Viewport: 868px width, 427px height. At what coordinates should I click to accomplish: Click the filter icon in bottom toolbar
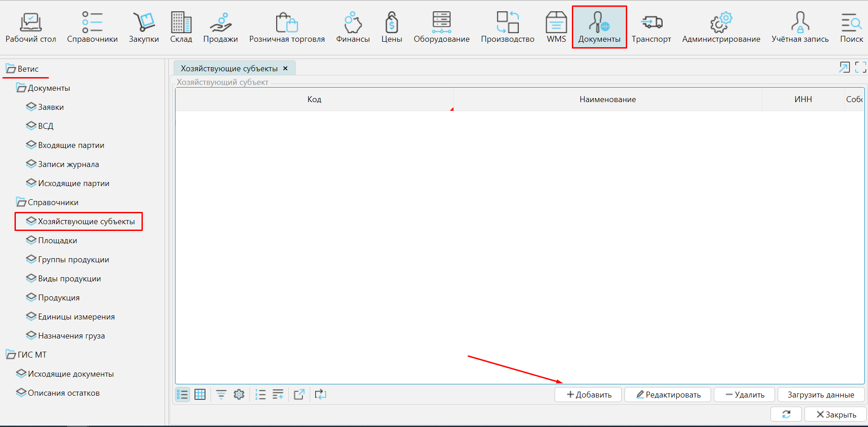[x=221, y=394]
